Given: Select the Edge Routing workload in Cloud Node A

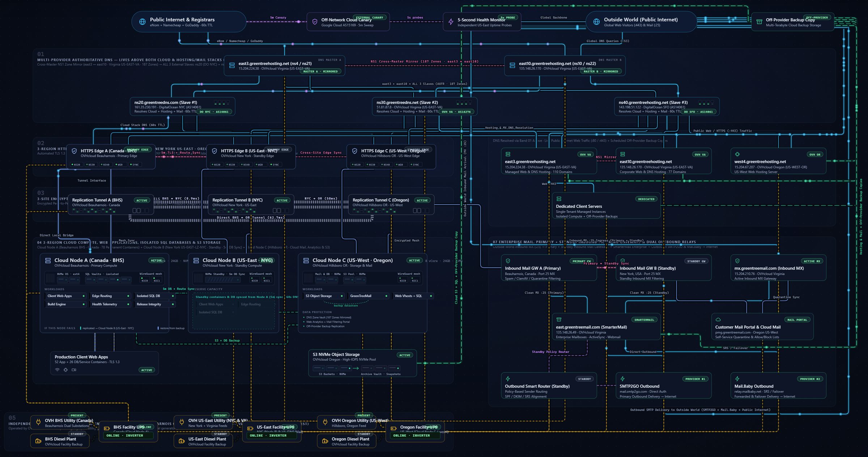Looking at the screenshot, I should 110,296.
